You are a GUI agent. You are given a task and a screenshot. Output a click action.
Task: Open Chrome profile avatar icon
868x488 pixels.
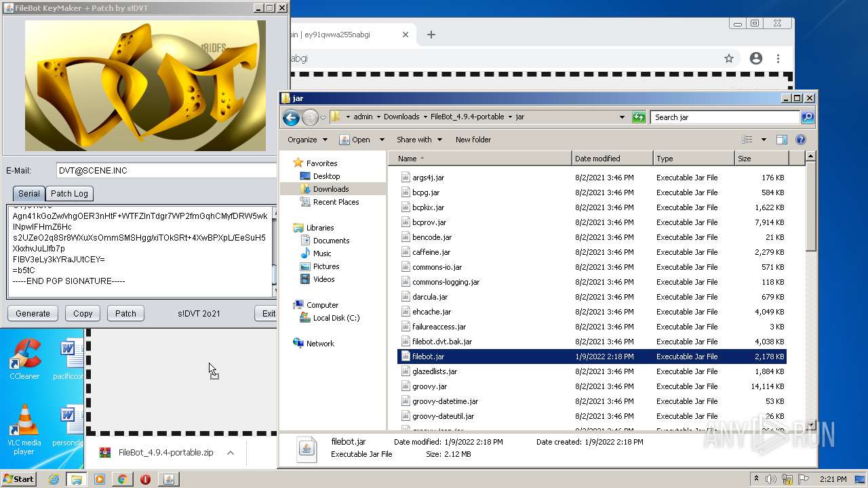coord(756,58)
